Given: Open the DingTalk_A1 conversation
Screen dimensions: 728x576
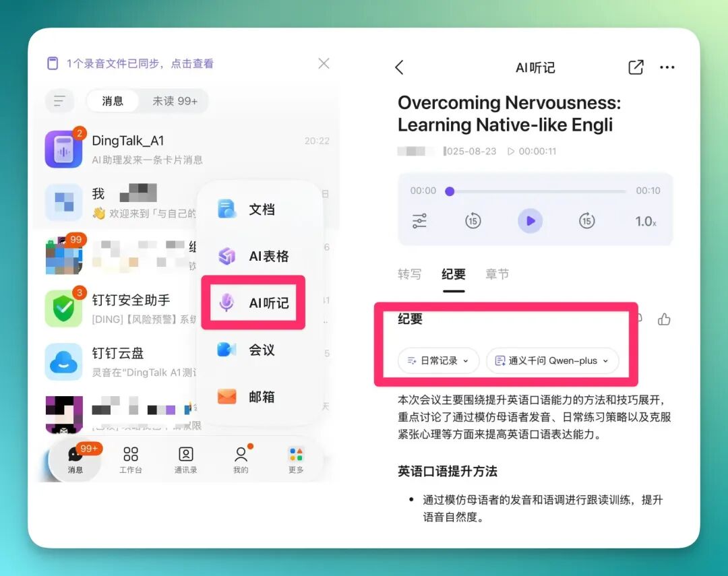Looking at the screenshot, I should pos(187,150).
